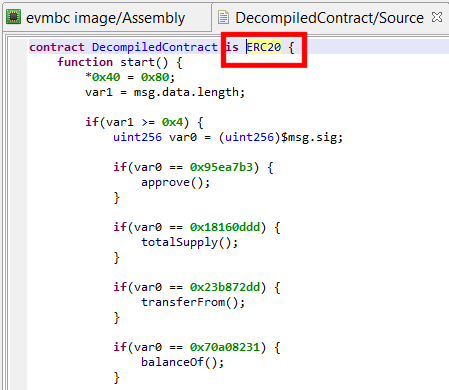This screenshot has width=449, height=390.
Task: Click the hex constant 0x18160ddd
Action: pos(225,227)
